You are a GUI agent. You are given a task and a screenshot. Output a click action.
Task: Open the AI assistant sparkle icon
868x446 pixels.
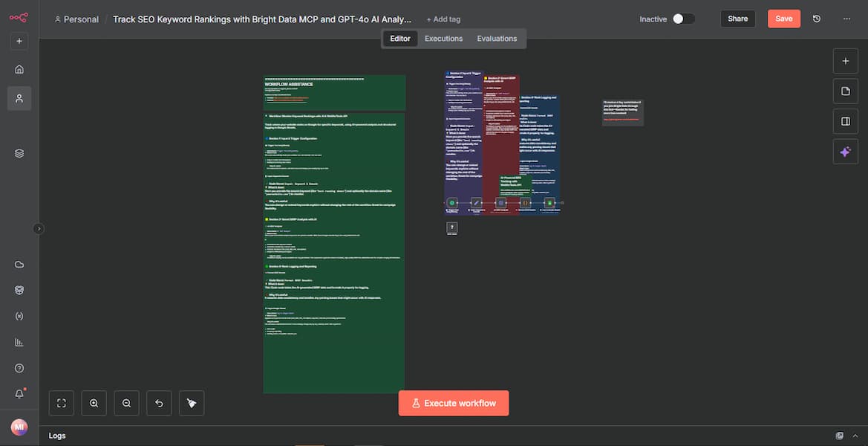click(x=845, y=152)
